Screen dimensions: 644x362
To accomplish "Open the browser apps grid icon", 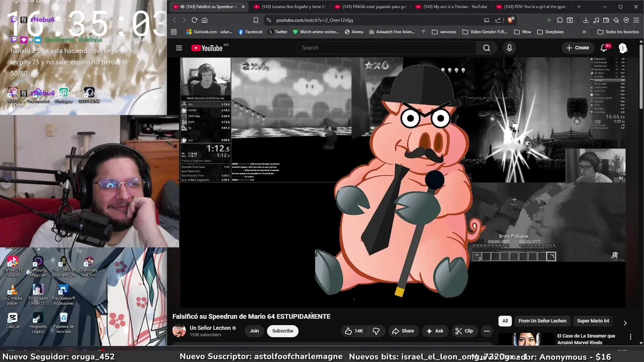I will coord(174,32).
